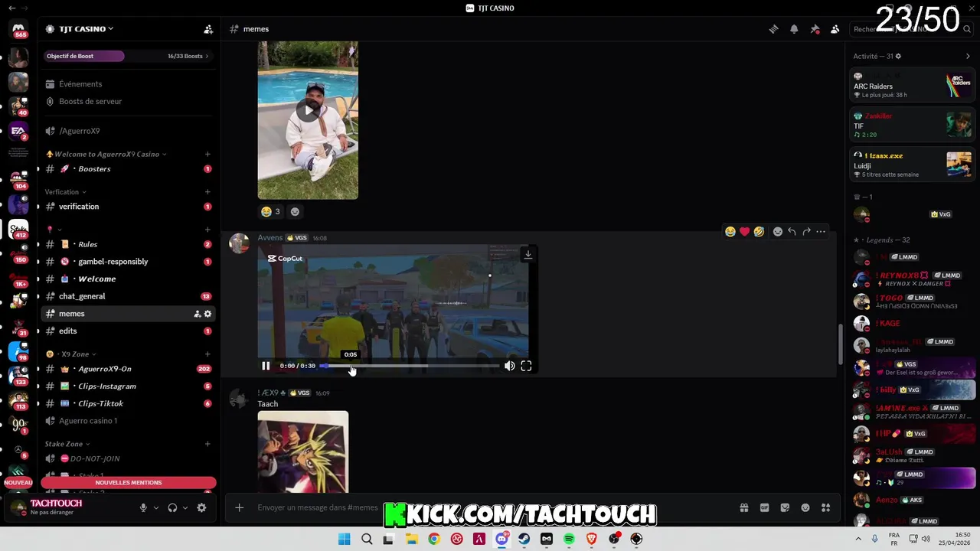Add channel to X9 Zone category
The height and width of the screenshot is (551, 980).
207,354
